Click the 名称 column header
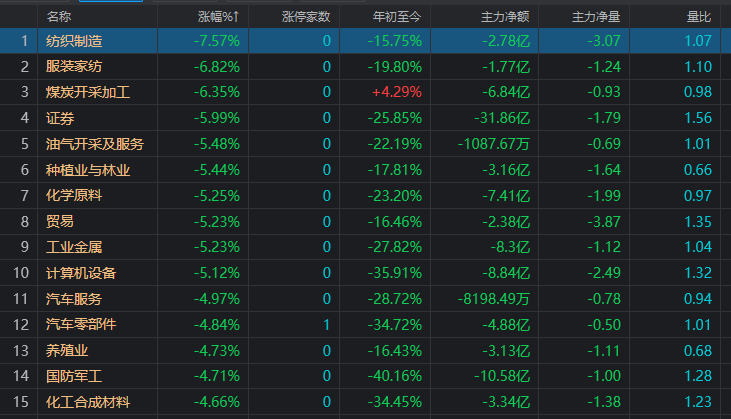The width and height of the screenshot is (731, 419). click(x=59, y=17)
